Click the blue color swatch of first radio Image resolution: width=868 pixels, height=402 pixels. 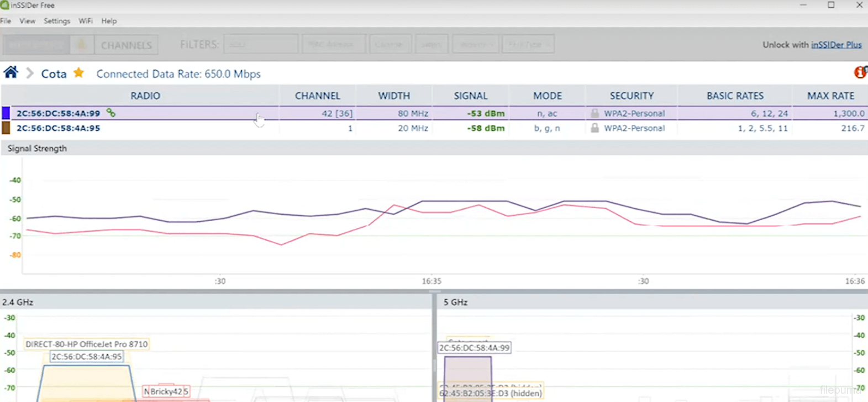tap(6, 113)
